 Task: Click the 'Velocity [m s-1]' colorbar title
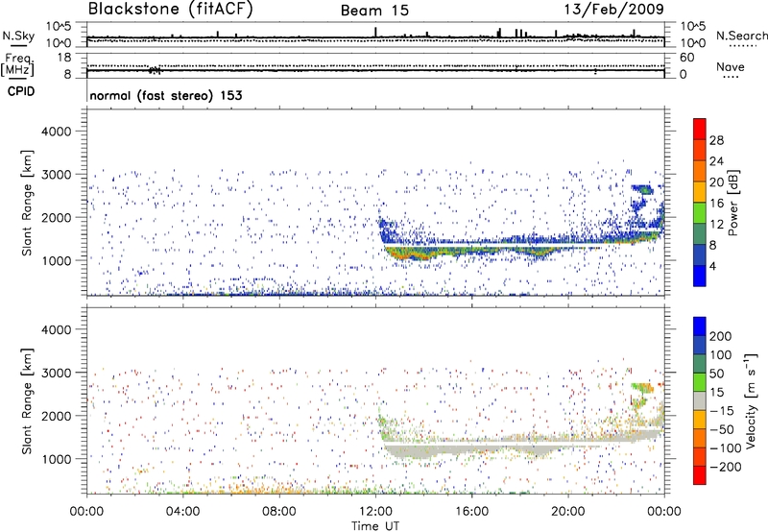pyautogui.click(x=751, y=400)
